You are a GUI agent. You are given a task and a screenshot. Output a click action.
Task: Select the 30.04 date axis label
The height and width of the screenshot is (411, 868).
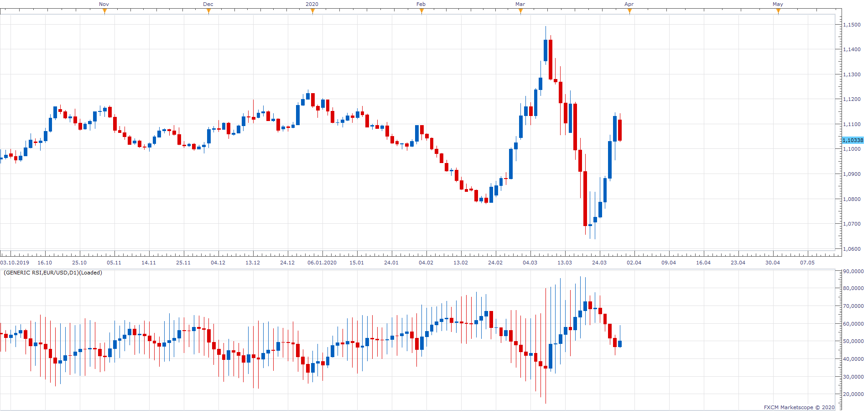[x=773, y=263]
